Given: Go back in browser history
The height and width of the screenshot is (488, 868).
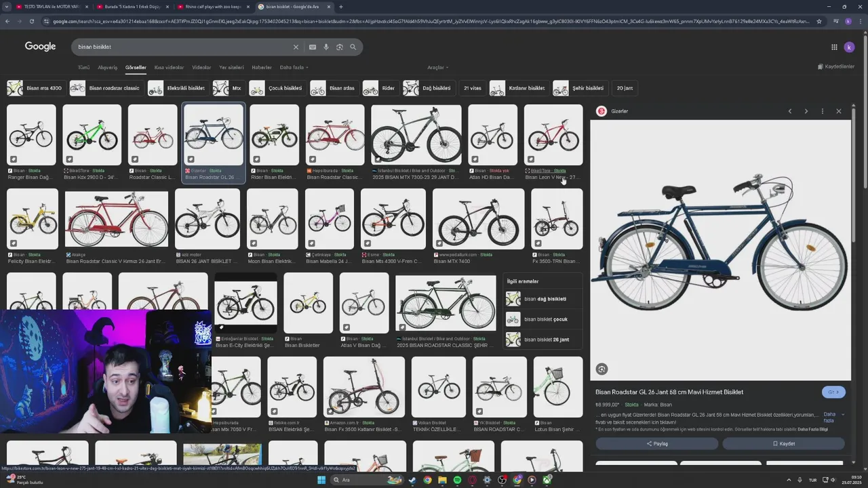Looking at the screenshot, I should click(7, 21).
